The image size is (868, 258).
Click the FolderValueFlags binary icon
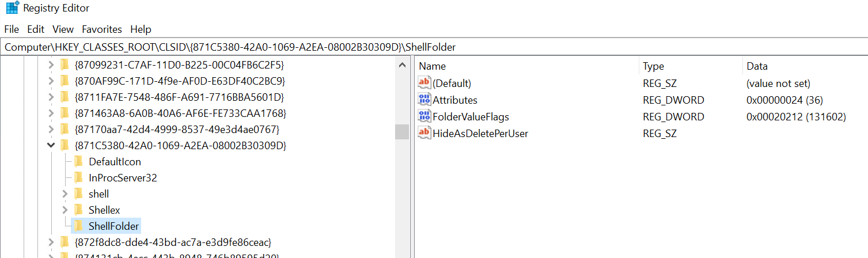point(424,116)
